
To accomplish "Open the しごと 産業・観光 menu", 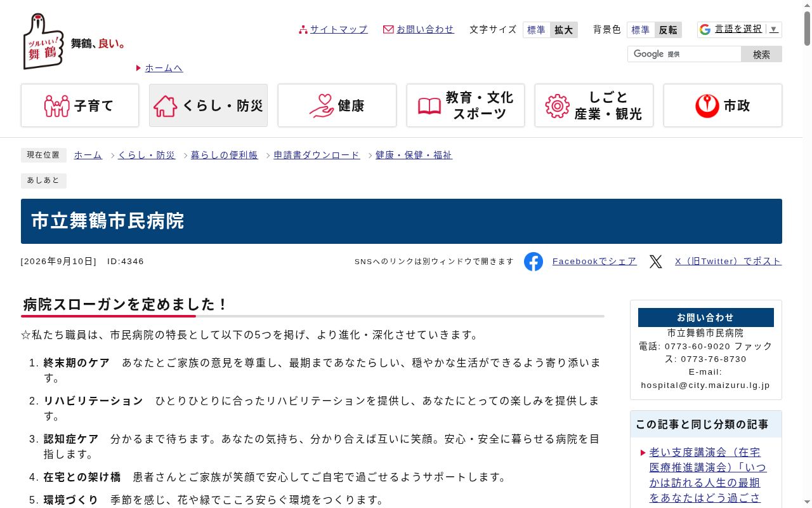I will [594, 105].
